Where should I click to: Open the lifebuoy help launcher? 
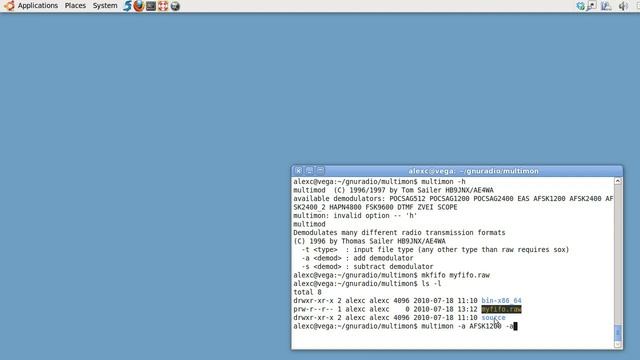163,6
